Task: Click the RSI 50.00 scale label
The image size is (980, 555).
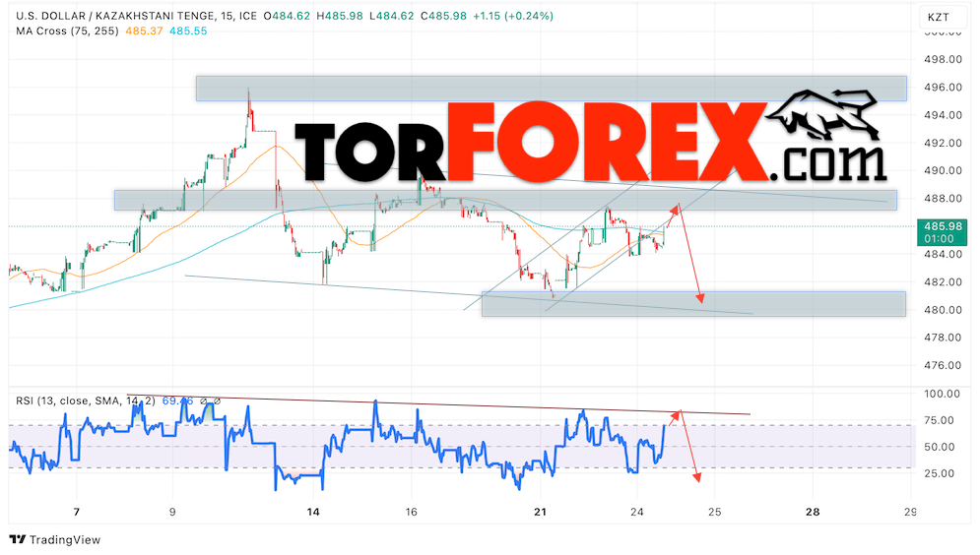Action: point(940,447)
